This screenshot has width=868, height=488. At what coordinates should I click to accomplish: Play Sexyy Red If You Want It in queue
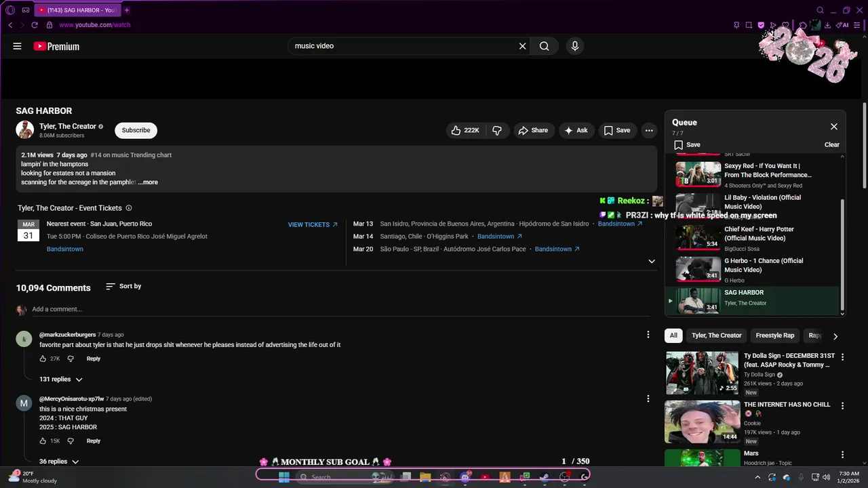coord(753,174)
